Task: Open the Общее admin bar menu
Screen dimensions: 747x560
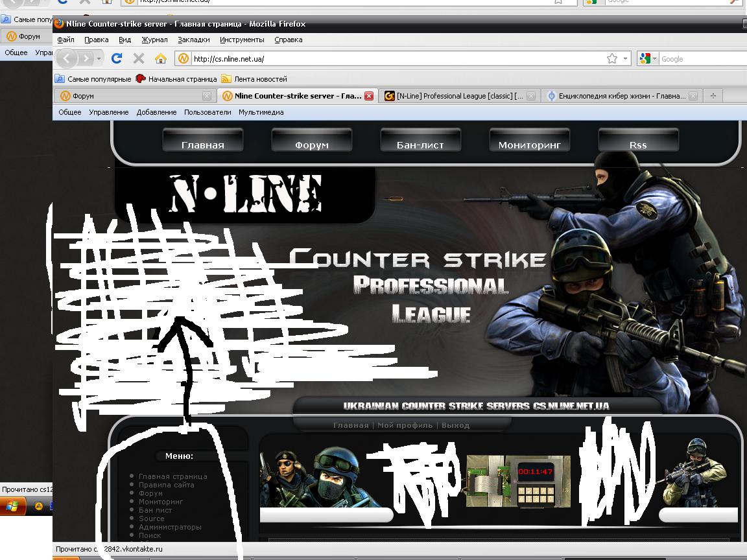Action: 69,112
